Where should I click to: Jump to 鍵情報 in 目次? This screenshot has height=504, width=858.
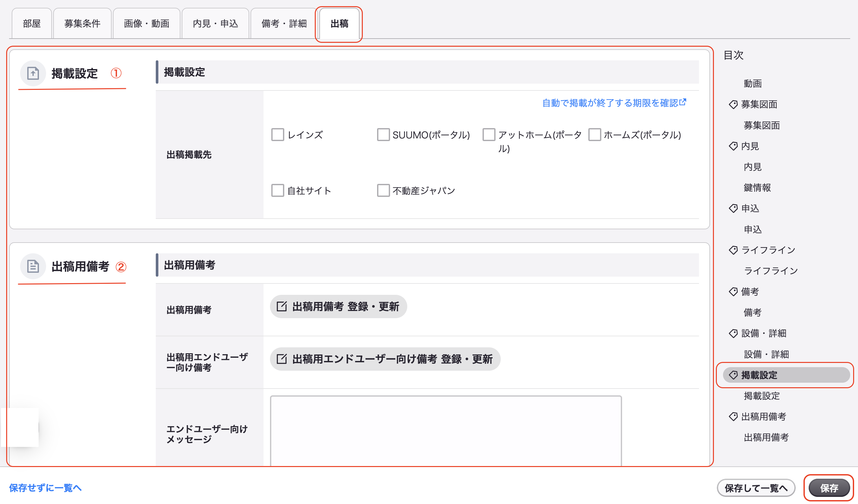[757, 187]
